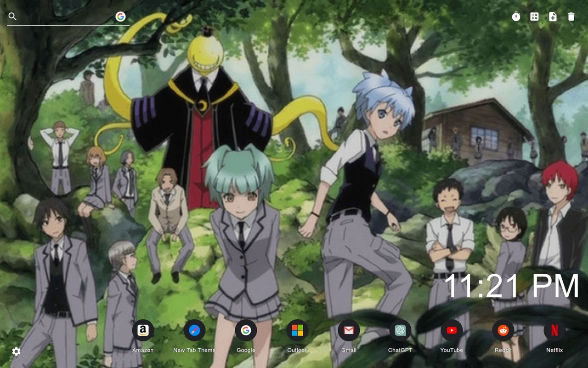Screen dimensions: 588x368
Task: Open the Reddit shortcut
Action: pyautogui.click(x=503, y=330)
